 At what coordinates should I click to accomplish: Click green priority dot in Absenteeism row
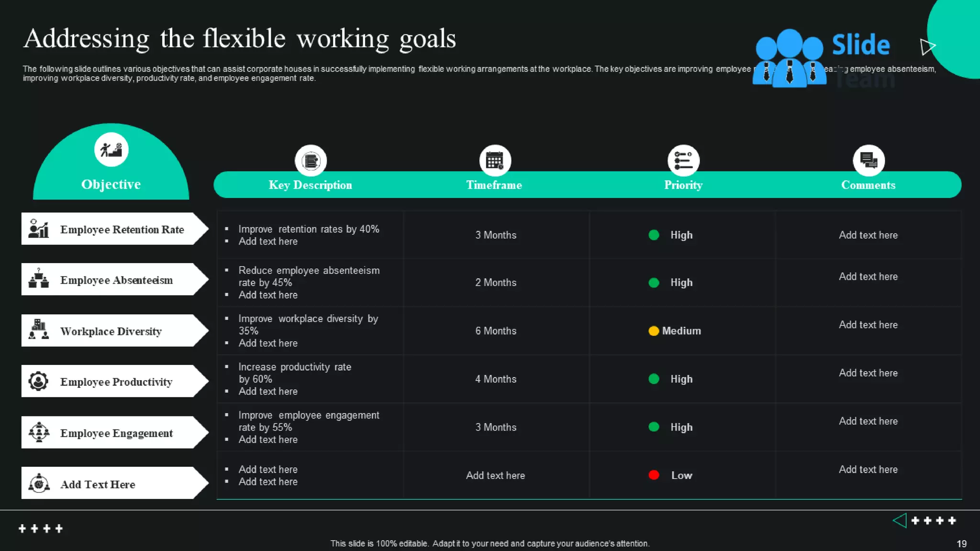point(654,283)
